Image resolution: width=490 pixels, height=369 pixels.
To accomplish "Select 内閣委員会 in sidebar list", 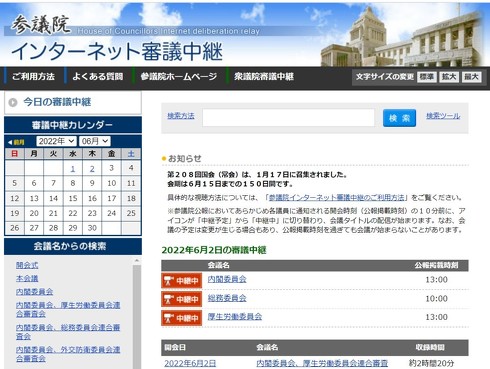I will (34, 292).
